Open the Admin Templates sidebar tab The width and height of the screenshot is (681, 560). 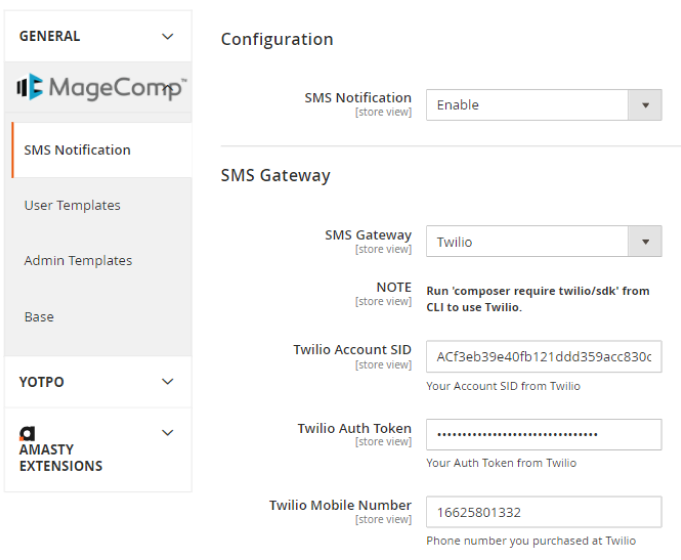(78, 261)
